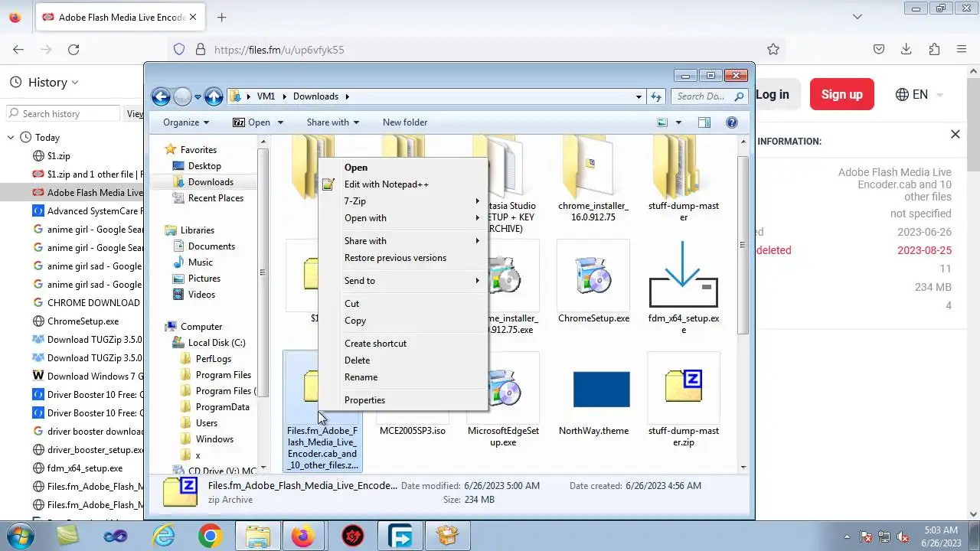Select ProgramData folder in tree
Screen dimensions: 980x551
pyautogui.click(x=222, y=407)
